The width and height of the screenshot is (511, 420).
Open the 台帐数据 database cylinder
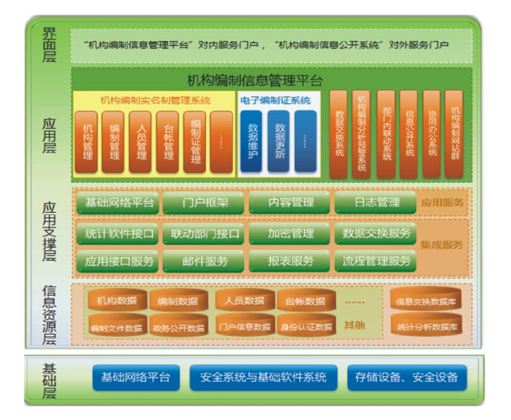click(306, 300)
